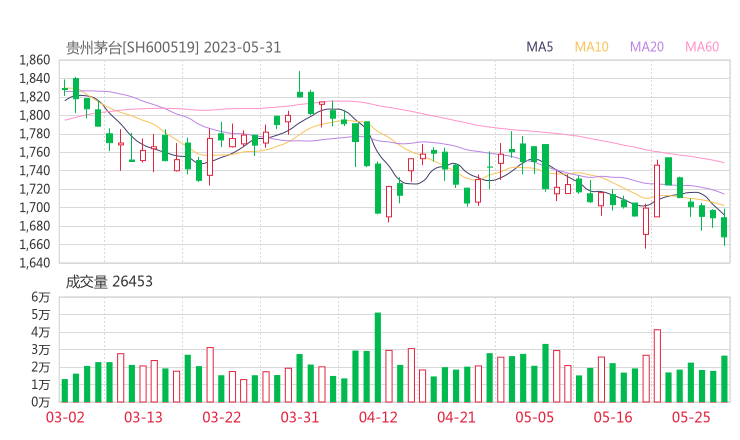The image size is (740, 440).
Task: Select the 05-16 date label
Action: [613, 417]
